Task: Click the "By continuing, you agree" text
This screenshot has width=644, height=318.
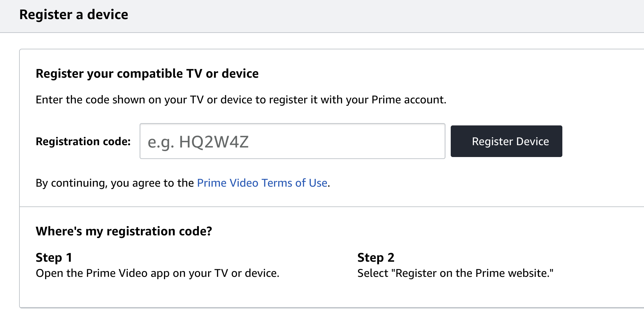Action: [x=115, y=183]
